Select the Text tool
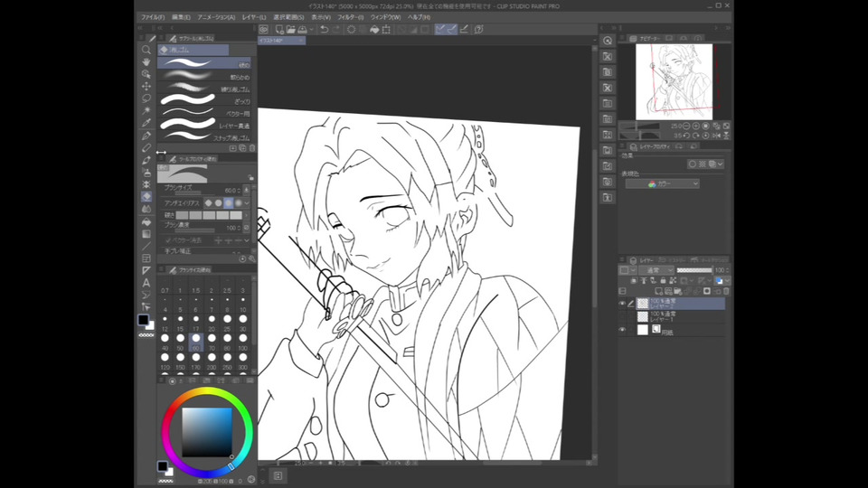 point(146,283)
